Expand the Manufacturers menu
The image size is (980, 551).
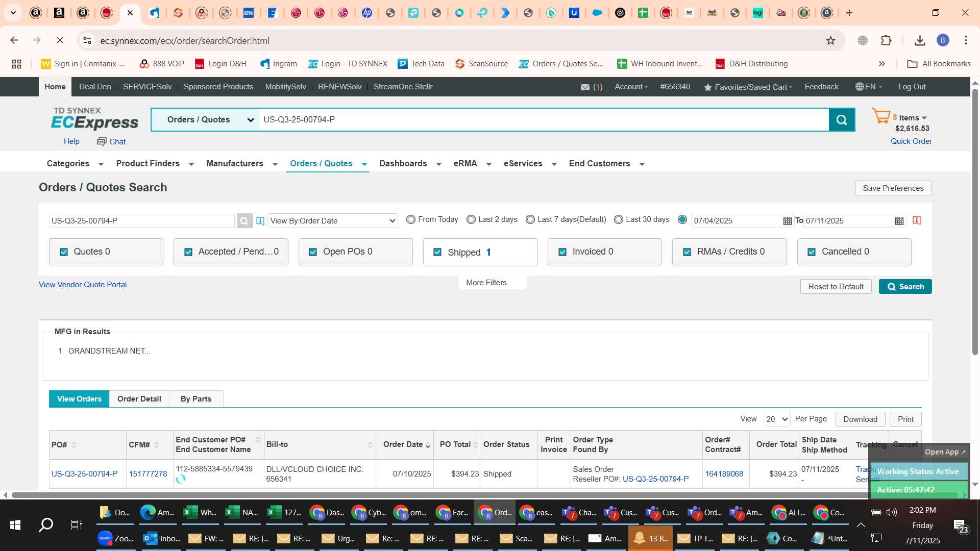[242, 164]
